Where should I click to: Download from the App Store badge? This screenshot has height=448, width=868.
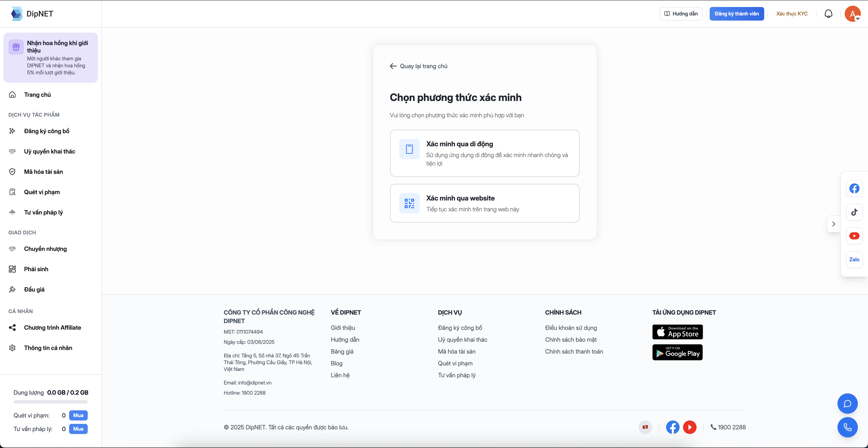[x=678, y=332]
